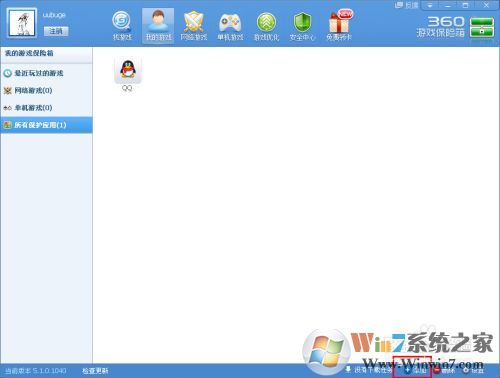Click 检查更新 (Check for updates) link
Screen dimensions: 500x378
95,371
